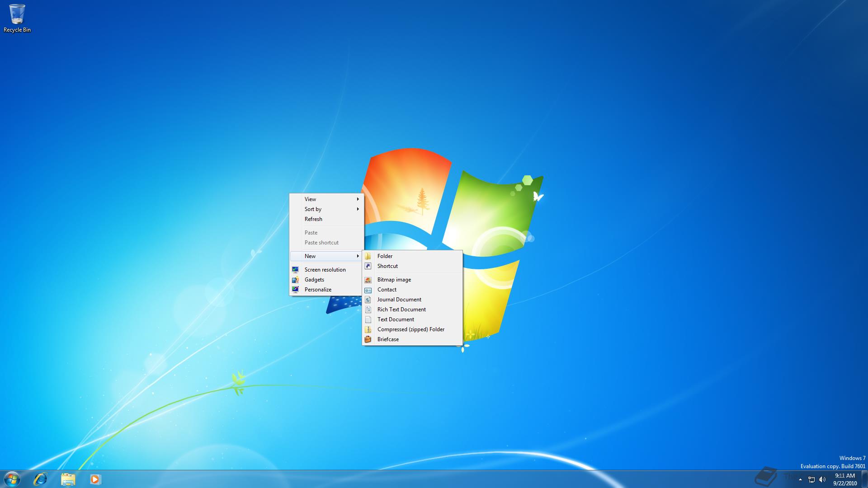Choose Refresh in the context menu

click(x=326, y=219)
